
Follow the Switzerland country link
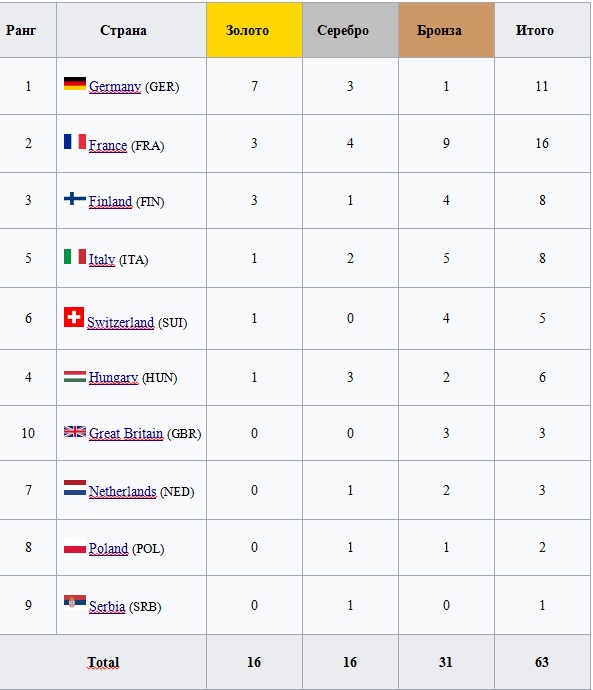pos(121,322)
